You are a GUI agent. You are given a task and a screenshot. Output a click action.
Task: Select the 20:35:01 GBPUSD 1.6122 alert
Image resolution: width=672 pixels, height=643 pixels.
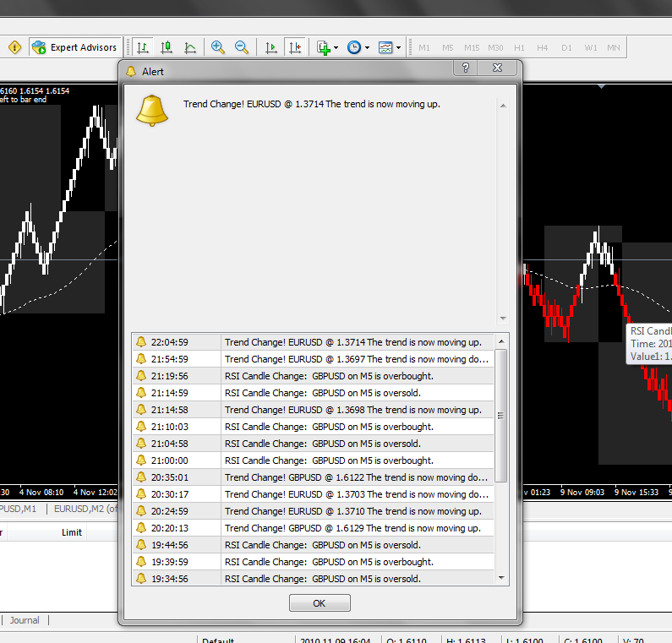pyautogui.click(x=313, y=477)
